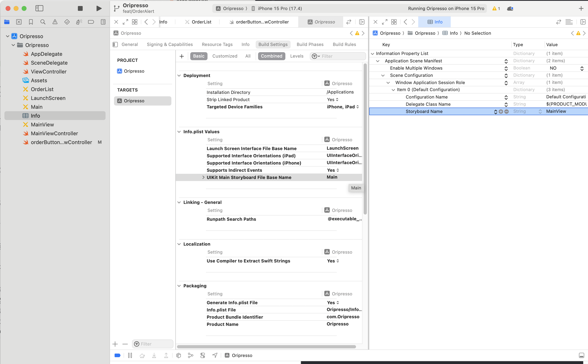
Task: Collapse the Deployment section
Action: [179, 75]
